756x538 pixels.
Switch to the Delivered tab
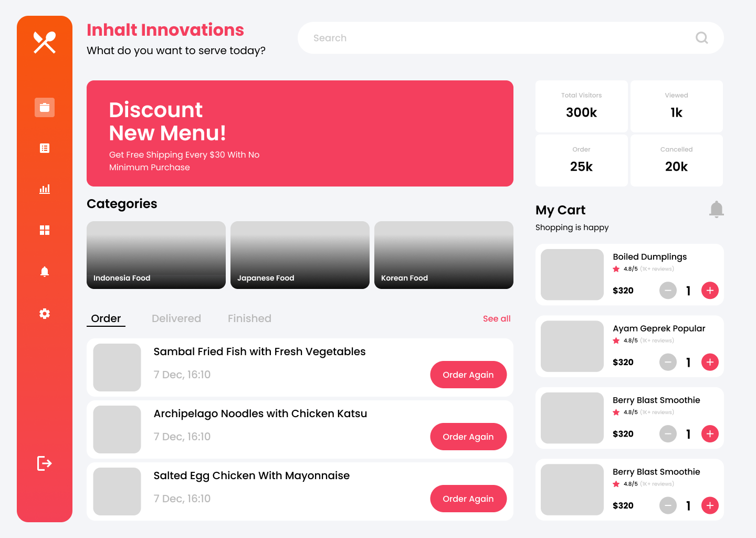(x=176, y=318)
